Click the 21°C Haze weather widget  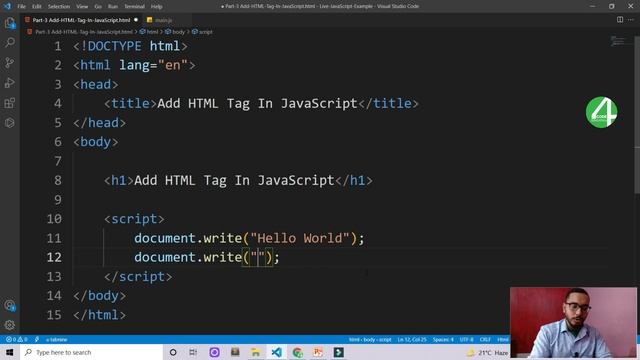coord(488,353)
